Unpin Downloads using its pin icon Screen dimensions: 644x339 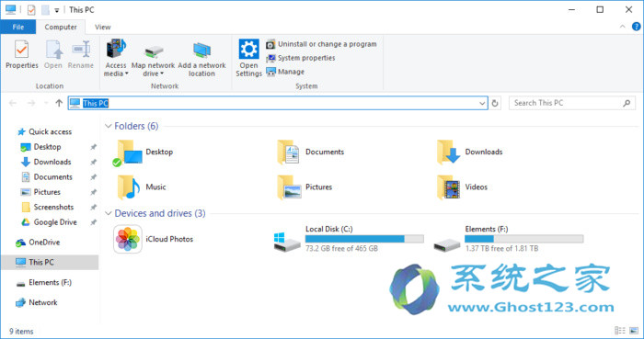[93, 162]
